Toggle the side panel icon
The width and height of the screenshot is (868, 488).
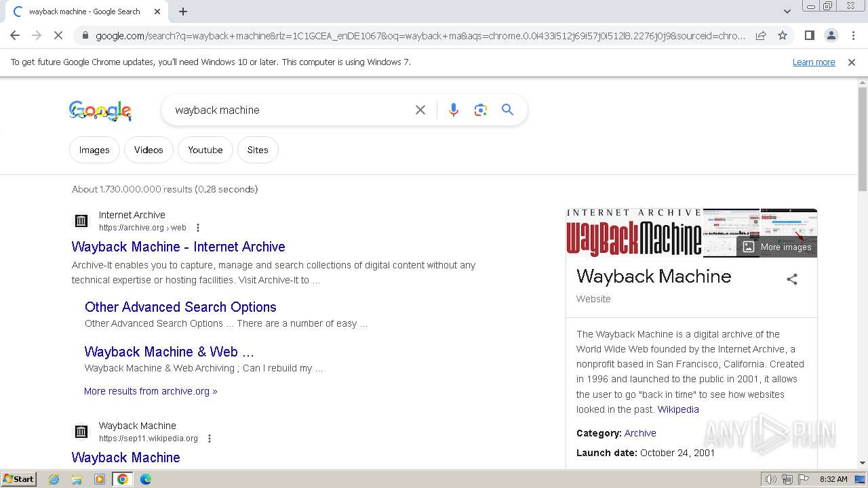(810, 35)
